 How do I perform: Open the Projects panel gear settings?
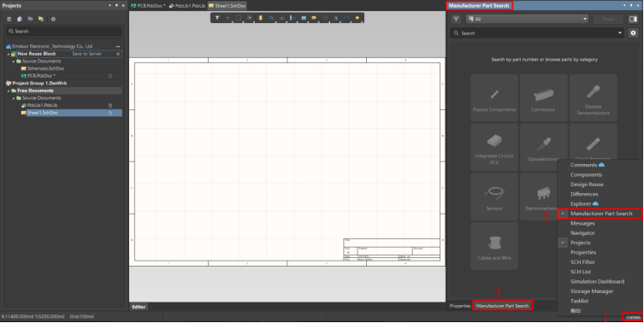coord(53,19)
